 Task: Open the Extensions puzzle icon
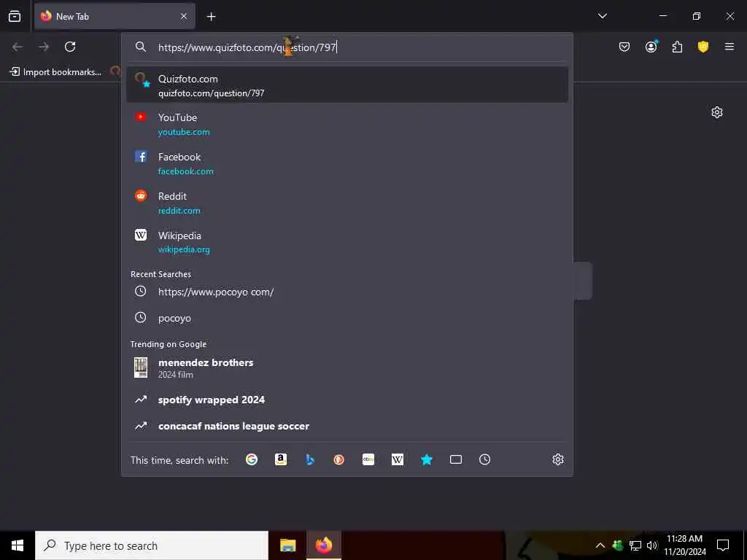click(677, 47)
